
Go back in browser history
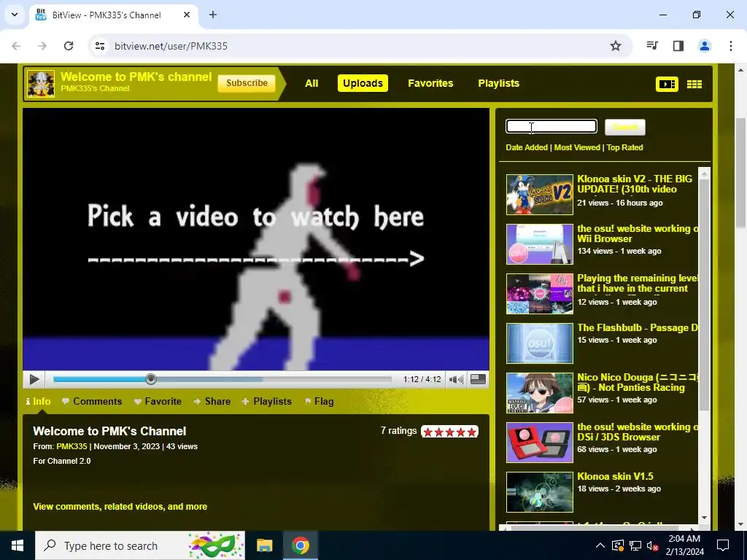(16, 46)
